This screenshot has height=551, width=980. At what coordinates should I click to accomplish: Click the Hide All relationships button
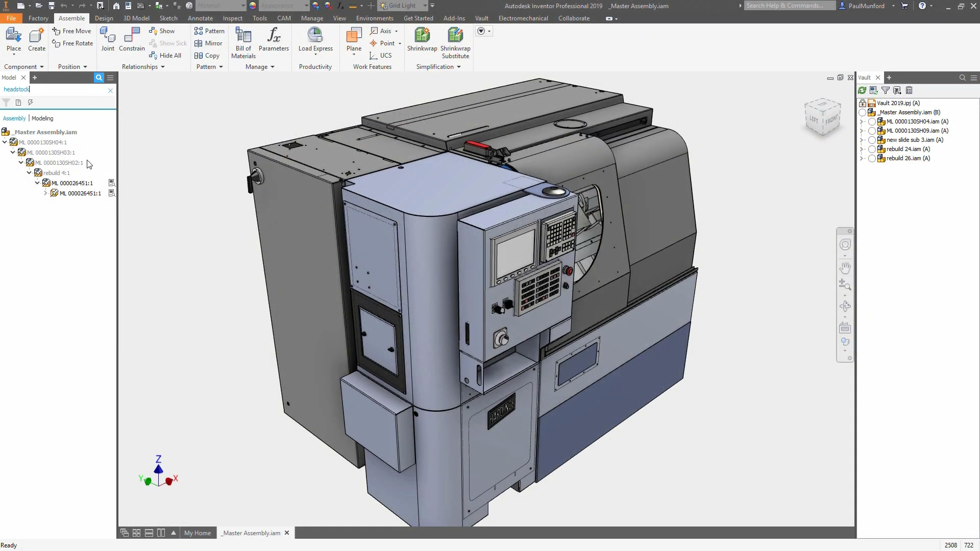click(165, 56)
